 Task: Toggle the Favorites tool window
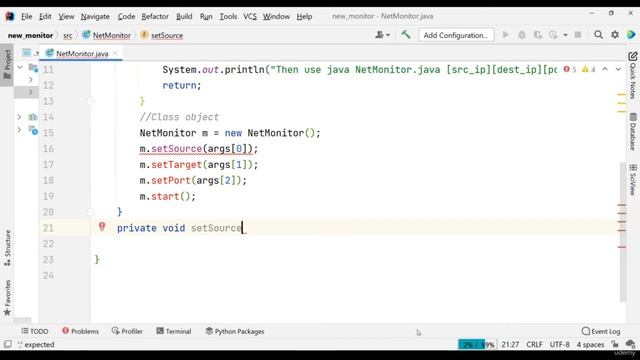click(7, 298)
